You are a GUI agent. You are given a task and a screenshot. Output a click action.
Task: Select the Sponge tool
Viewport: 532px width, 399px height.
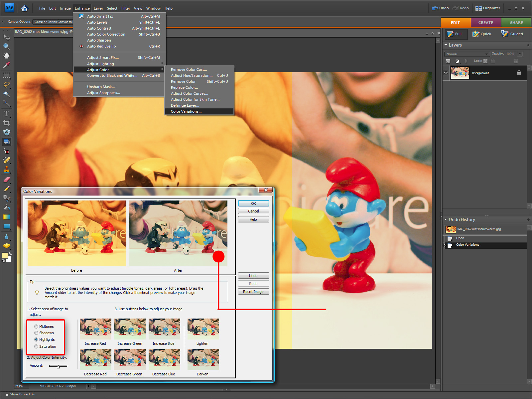point(6,246)
